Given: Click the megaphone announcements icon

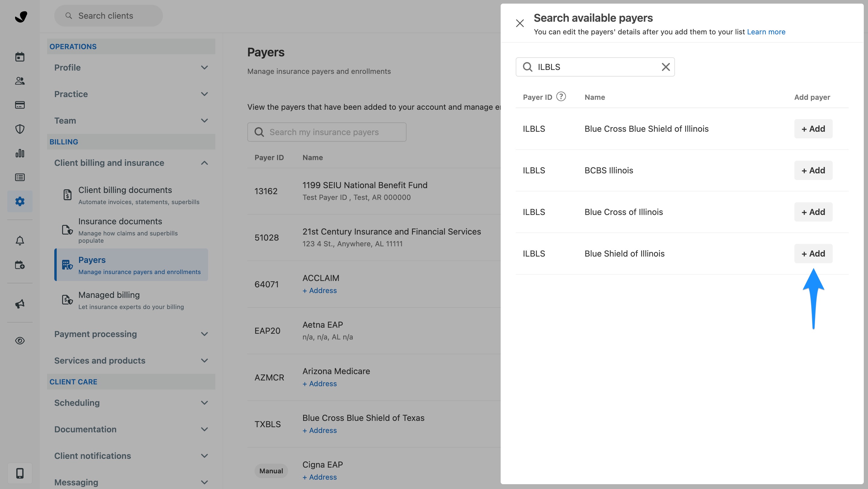Looking at the screenshot, I should point(20,304).
